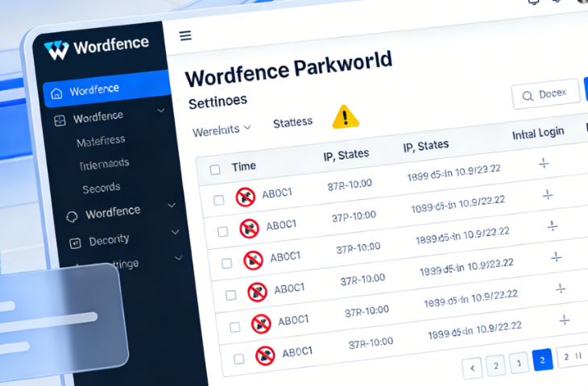Screen dimensions: 588x386
Task: Expand the Decority chevron in the sidebar
Action: (175, 232)
